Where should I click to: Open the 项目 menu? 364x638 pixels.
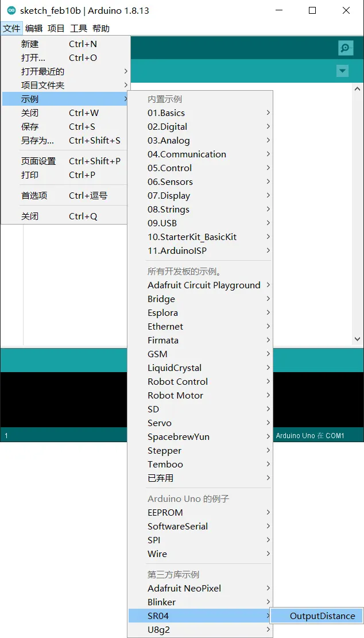click(56, 29)
